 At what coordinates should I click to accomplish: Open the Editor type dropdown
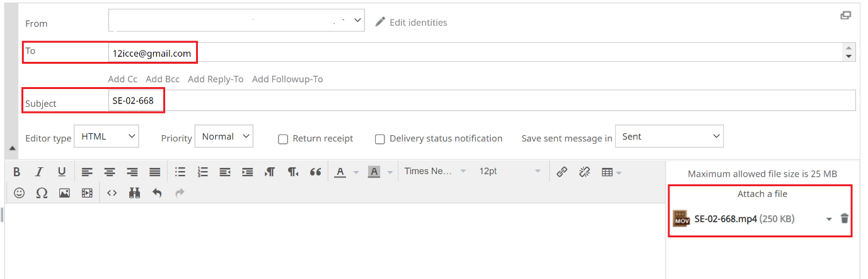tap(107, 136)
